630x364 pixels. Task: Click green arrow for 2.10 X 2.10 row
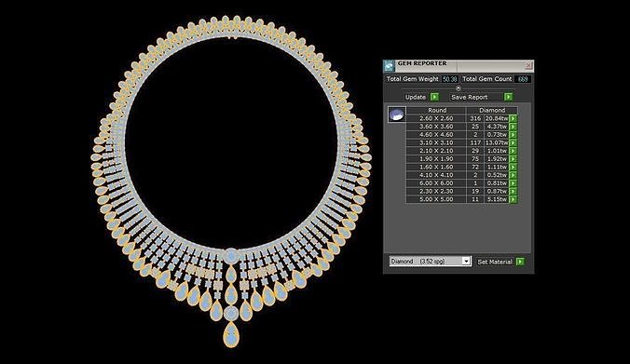click(x=514, y=151)
